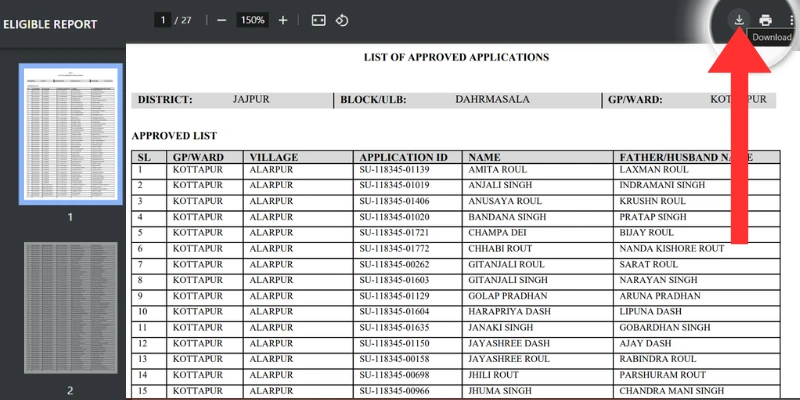The height and width of the screenshot is (400, 800).
Task: Click the Fit to page icon
Action: pos(318,20)
